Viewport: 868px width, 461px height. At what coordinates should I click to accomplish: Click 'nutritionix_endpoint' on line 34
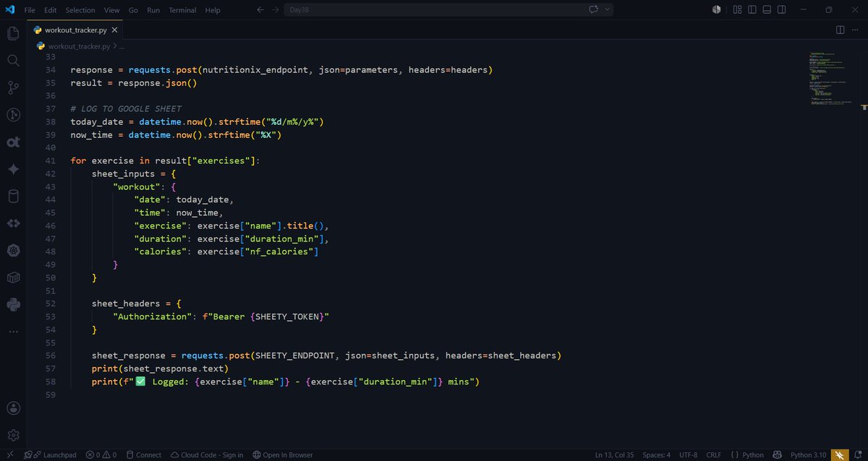point(255,70)
